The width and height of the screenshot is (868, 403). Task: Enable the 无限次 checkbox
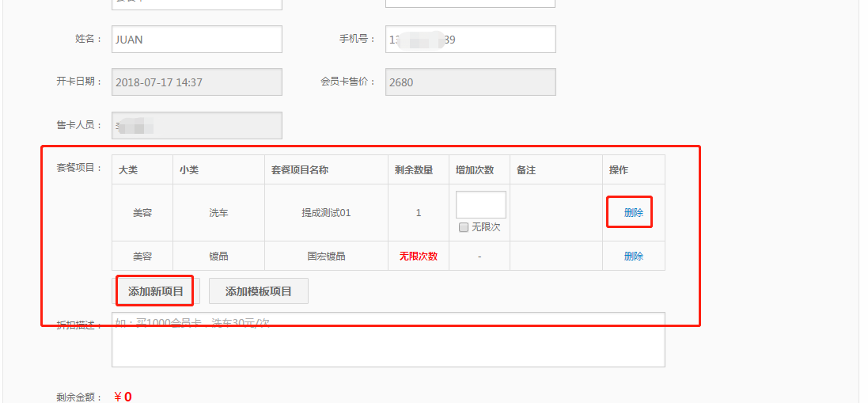coord(464,227)
